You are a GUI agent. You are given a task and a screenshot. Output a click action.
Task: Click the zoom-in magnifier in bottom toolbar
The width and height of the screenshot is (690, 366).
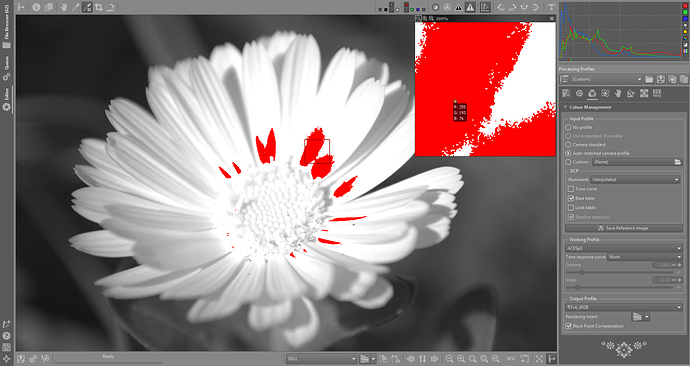(x=461, y=359)
